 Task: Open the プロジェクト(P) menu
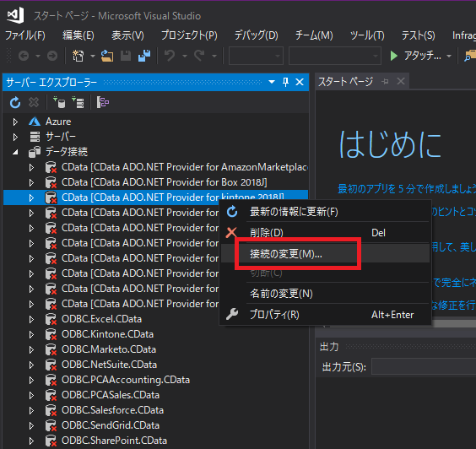[x=189, y=35]
